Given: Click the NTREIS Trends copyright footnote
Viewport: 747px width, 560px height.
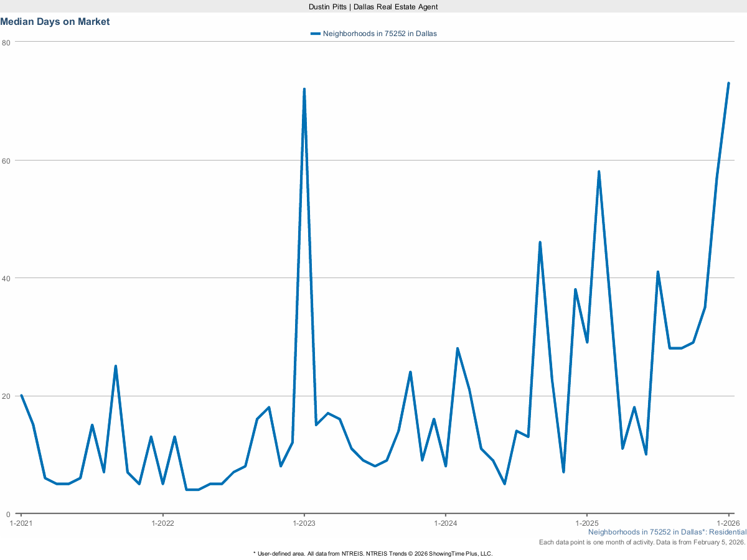Looking at the screenshot, I should tap(374, 553).
